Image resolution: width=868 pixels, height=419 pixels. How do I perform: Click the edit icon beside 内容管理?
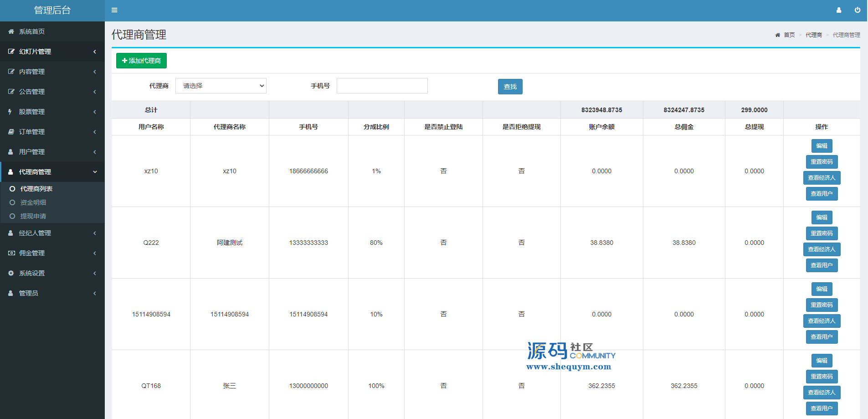click(x=11, y=72)
